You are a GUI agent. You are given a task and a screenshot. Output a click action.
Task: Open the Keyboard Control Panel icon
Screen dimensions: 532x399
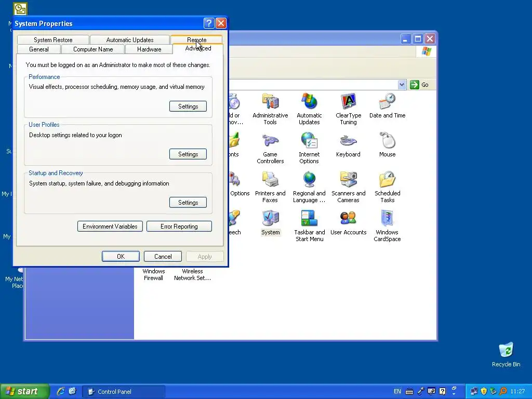click(x=348, y=145)
